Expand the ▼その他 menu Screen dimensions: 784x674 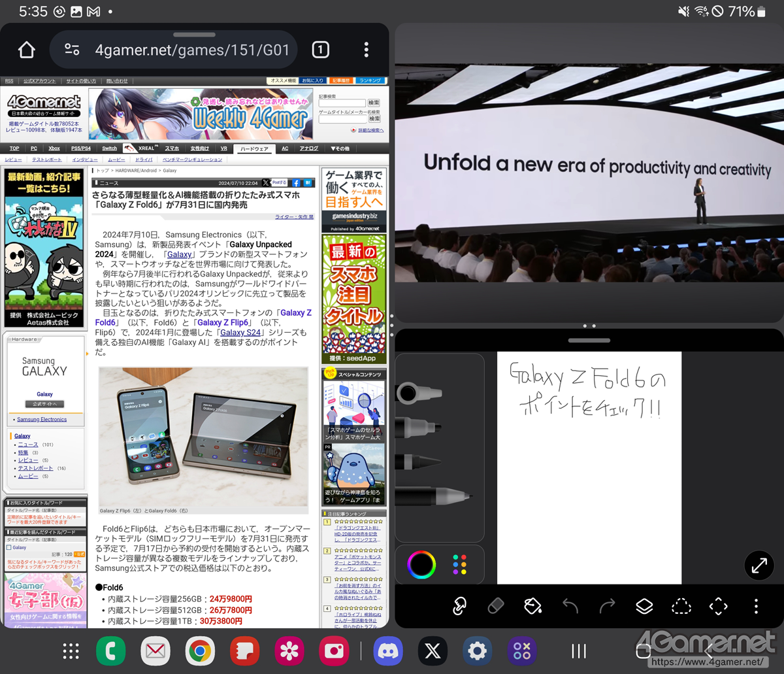[340, 148]
